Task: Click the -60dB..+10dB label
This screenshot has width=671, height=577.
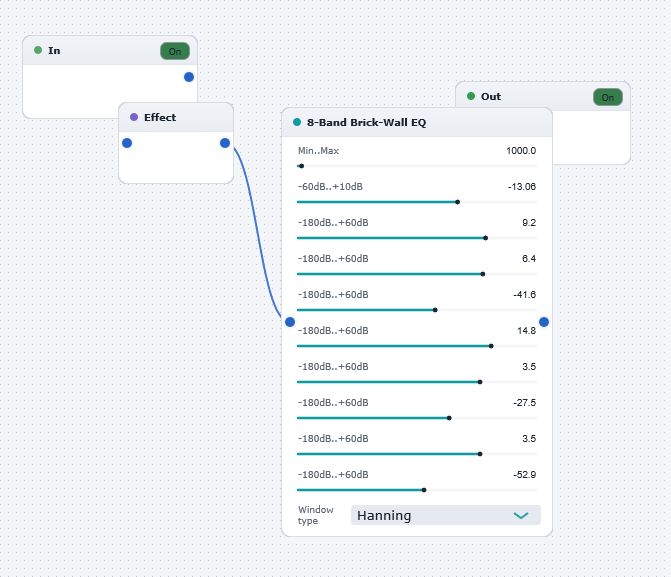Action: pyautogui.click(x=330, y=187)
